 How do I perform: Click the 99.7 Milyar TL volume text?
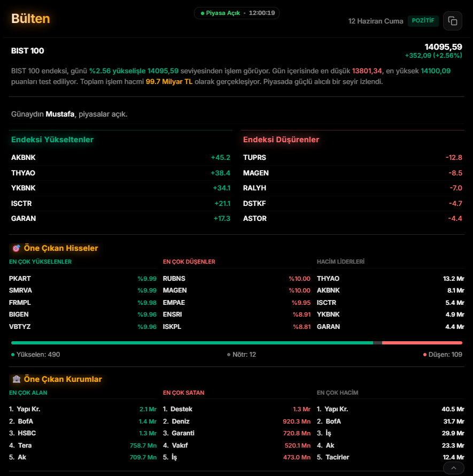click(169, 82)
